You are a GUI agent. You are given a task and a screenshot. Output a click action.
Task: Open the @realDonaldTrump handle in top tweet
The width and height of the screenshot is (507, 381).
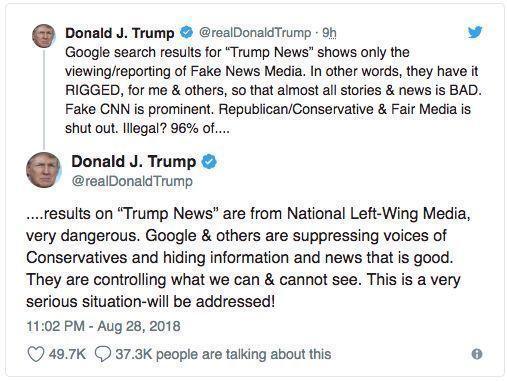(x=255, y=33)
